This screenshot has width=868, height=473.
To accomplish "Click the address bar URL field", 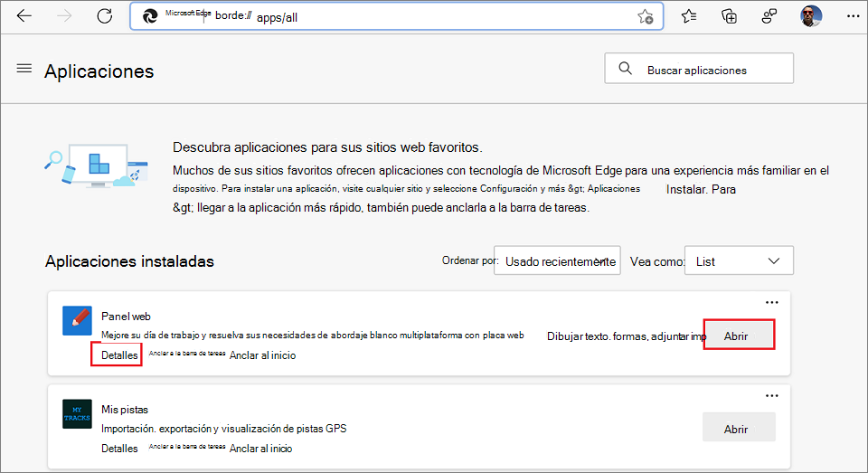I will [x=396, y=16].
